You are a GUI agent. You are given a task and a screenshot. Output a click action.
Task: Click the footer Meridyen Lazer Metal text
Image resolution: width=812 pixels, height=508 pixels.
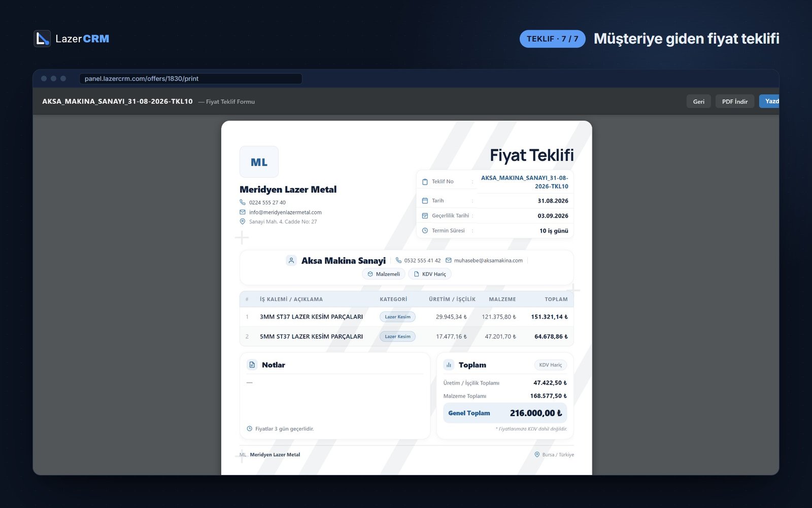point(275,455)
